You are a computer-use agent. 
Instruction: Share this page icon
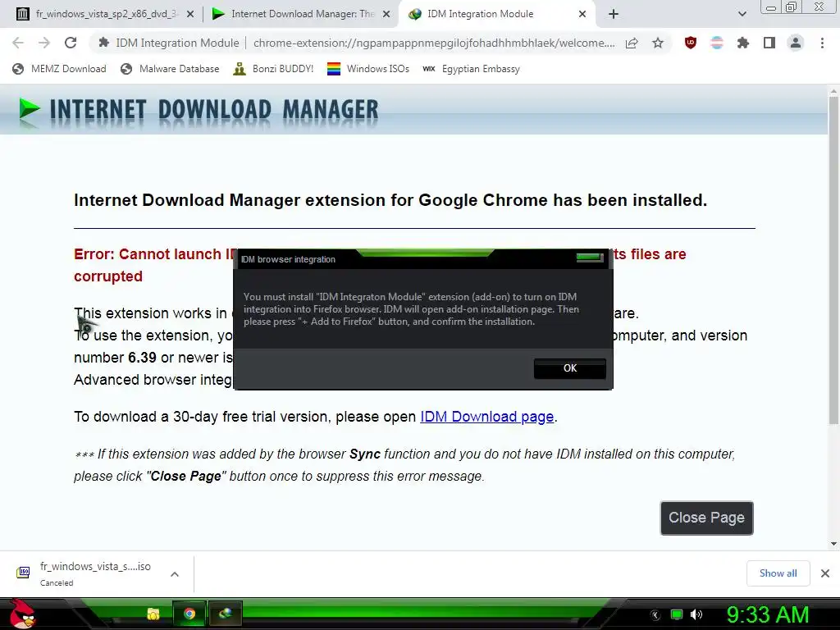click(x=632, y=43)
